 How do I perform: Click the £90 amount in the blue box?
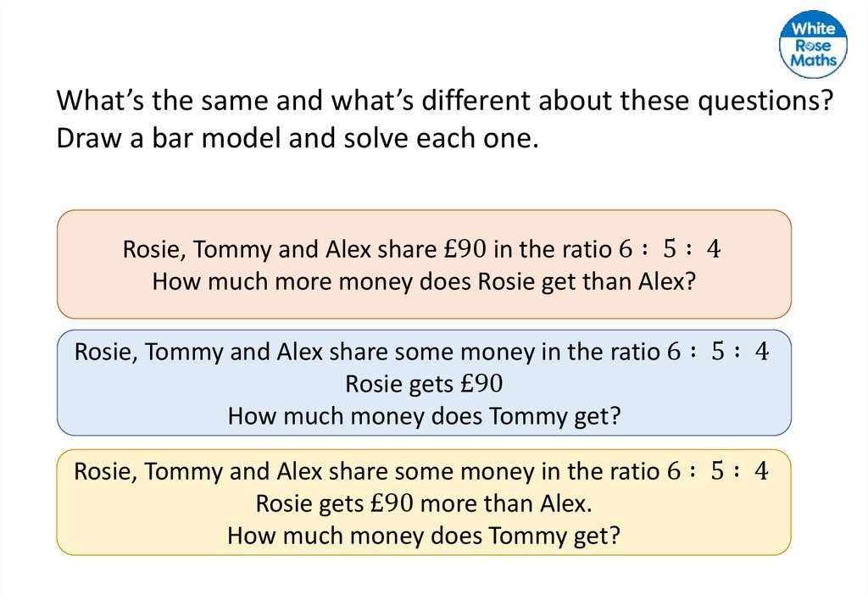pyautogui.click(x=482, y=384)
